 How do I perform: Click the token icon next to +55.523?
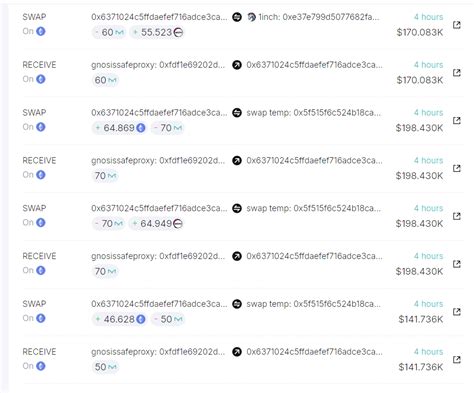(179, 32)
